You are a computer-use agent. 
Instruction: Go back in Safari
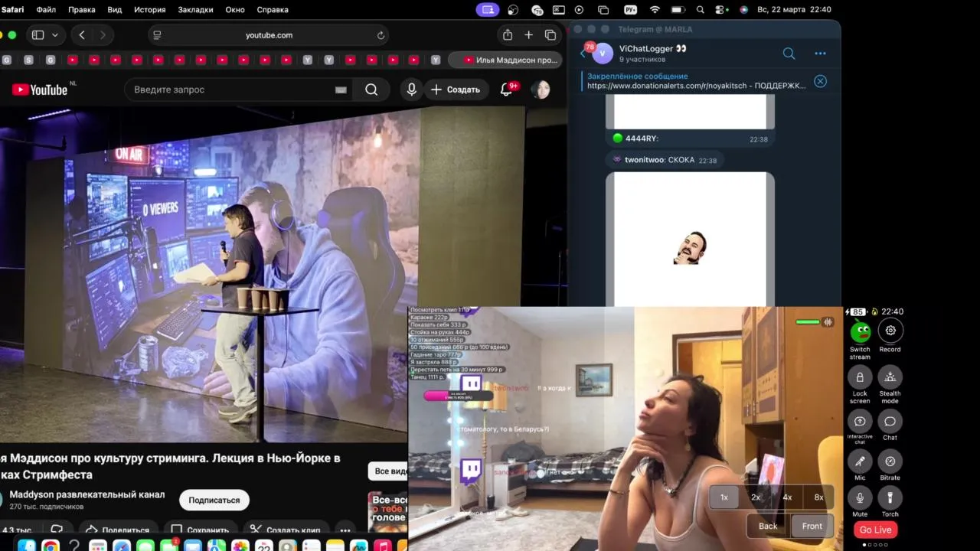[82, 35]
